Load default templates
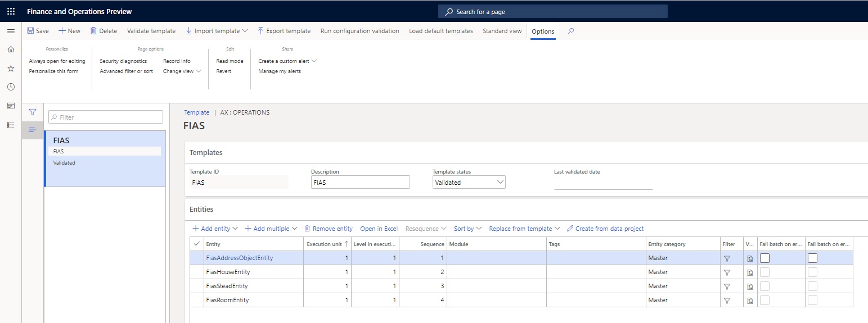Screen dimensions: 868x323 click(441, 31)
